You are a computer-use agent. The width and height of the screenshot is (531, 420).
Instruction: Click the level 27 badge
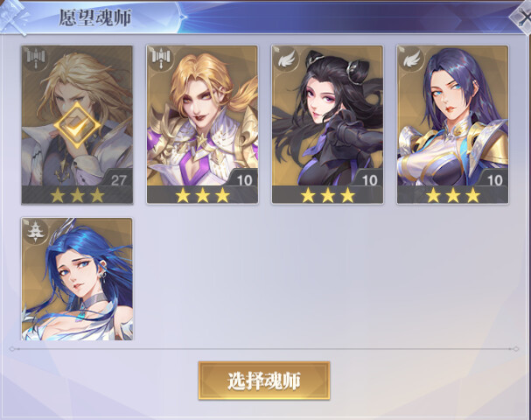tap(118, 180)
